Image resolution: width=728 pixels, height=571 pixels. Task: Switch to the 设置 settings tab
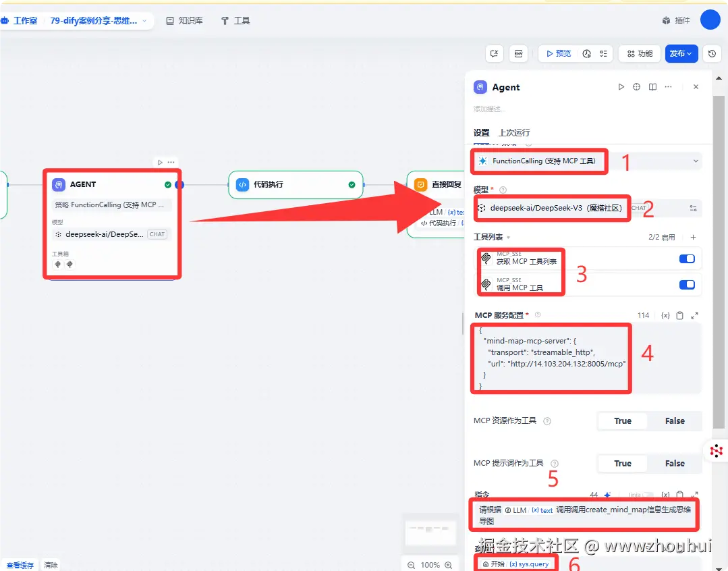click(x=482, y=133)
